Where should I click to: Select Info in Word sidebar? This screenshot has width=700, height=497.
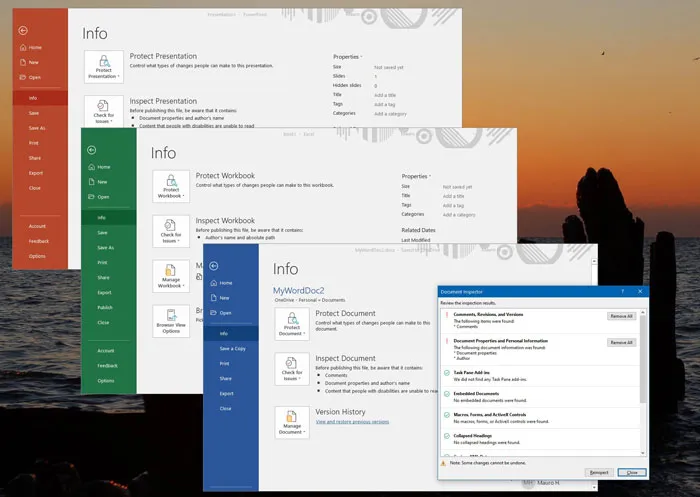[231, 334]
